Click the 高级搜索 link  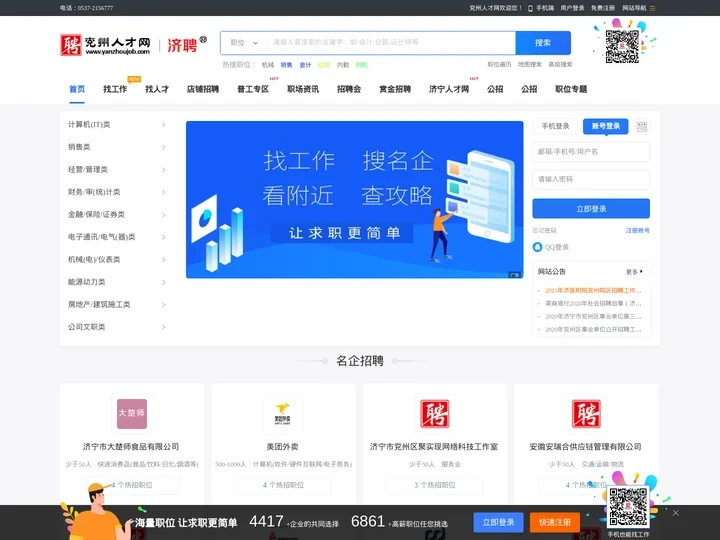[x=560, y=65]
